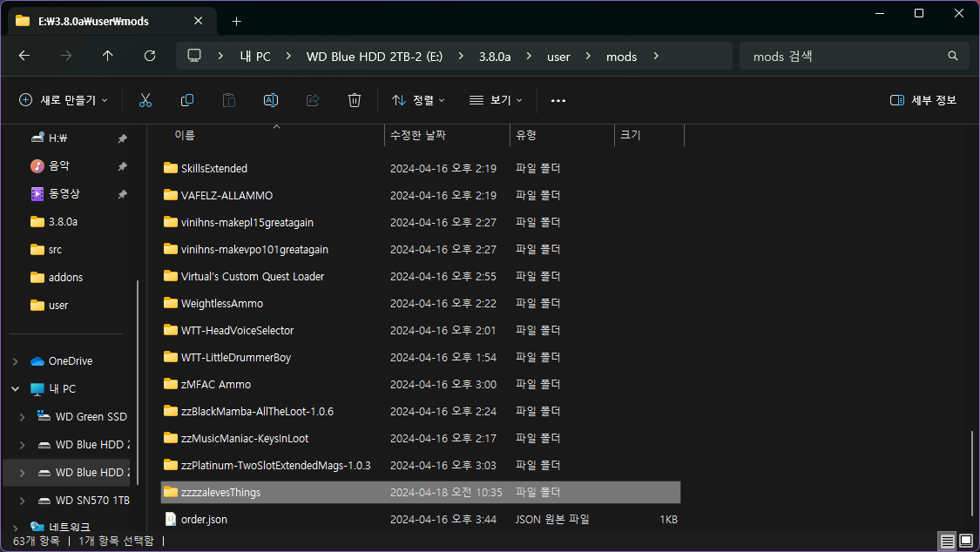Expand the OneDrive tree node

point(16,361)
